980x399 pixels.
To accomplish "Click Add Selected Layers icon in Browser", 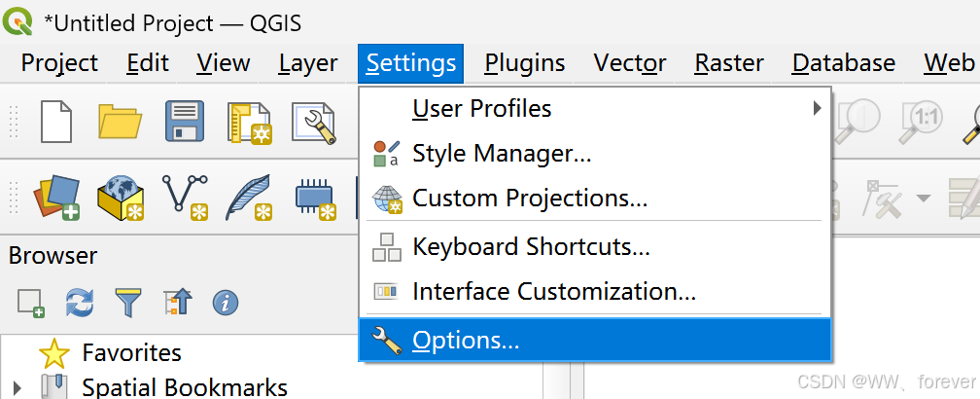I will pos(31,304).
